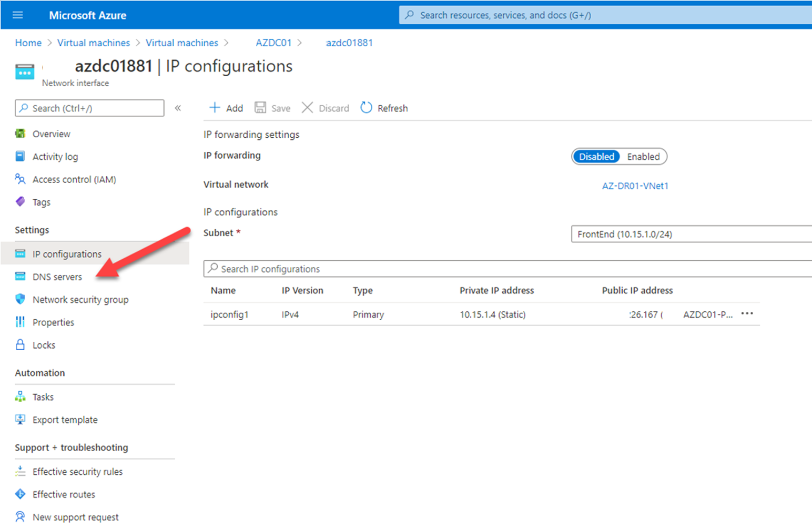The image size is (812, 530).
Task: Click the global Azure search box
Action: 605,15
